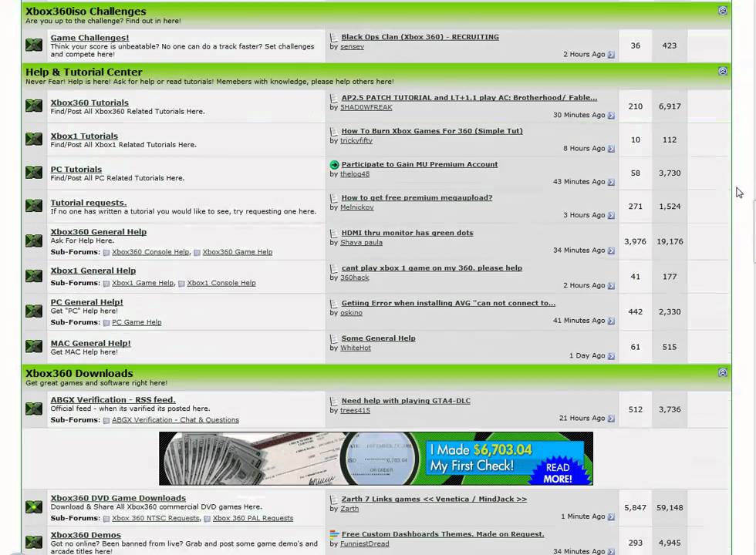Go to last post arrow beside 1 Day Ago
Viewport: 756px width, 555px height.
[611, 356]
